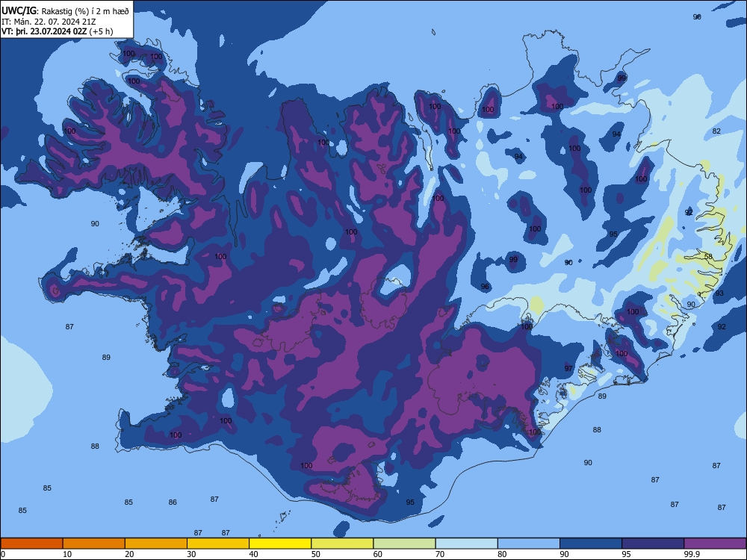
Task: Click the '97' humidity value on the map
Action: (x=568, y=369)
